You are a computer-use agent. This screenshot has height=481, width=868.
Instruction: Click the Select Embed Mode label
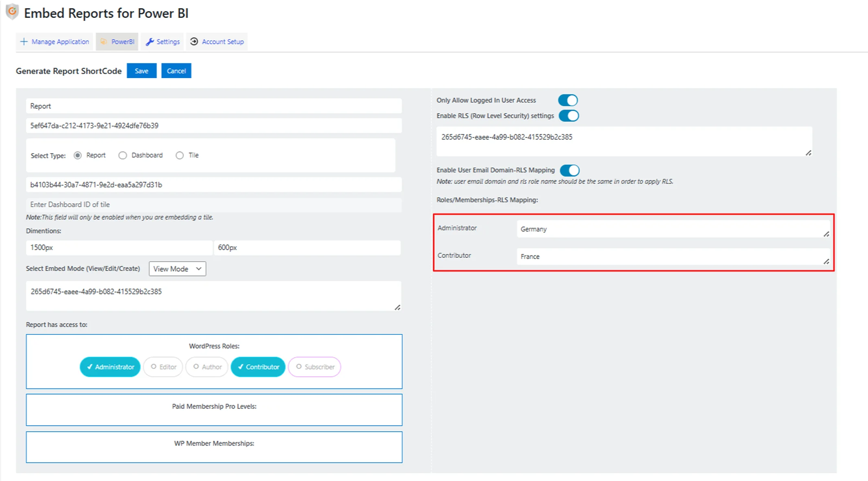[83, 269]
